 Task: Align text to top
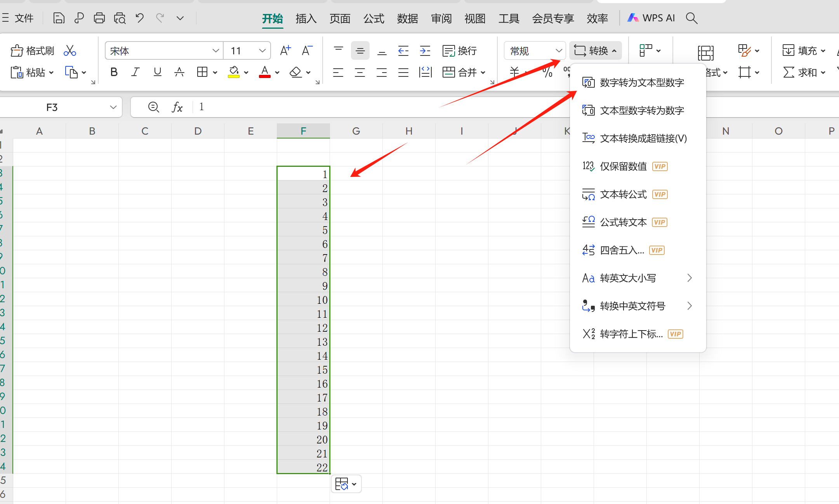[x=339, y=51]
